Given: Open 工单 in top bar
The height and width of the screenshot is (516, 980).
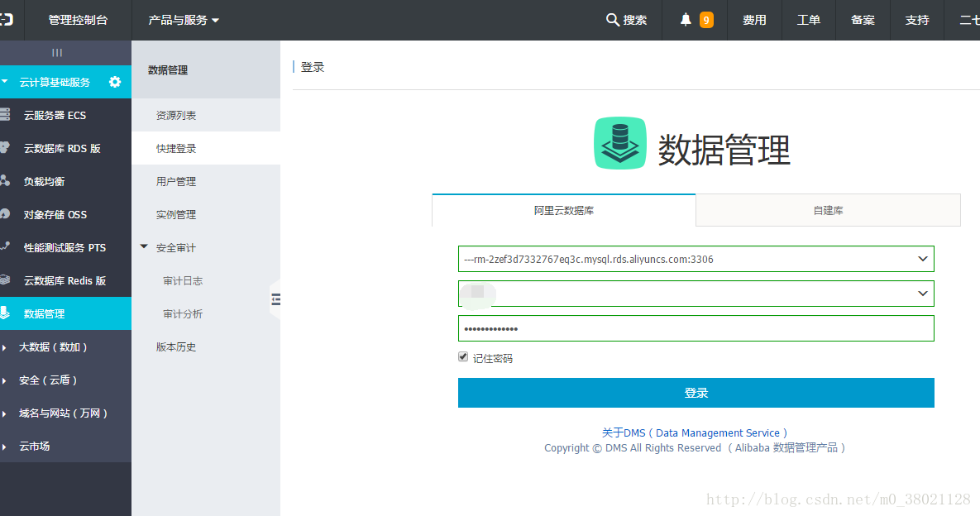Looking at the screenshot, I should pos(809,20).
